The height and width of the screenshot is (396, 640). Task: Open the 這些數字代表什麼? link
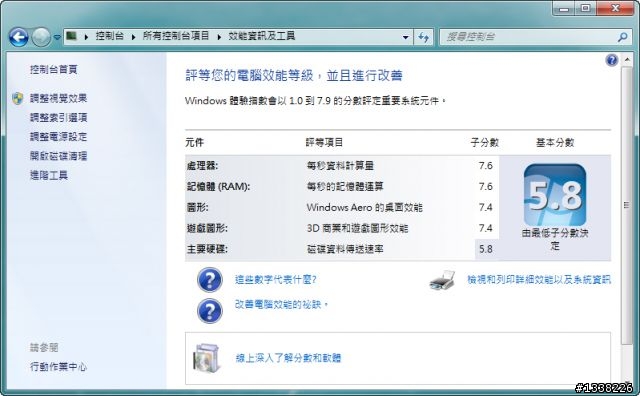(276, 280)
